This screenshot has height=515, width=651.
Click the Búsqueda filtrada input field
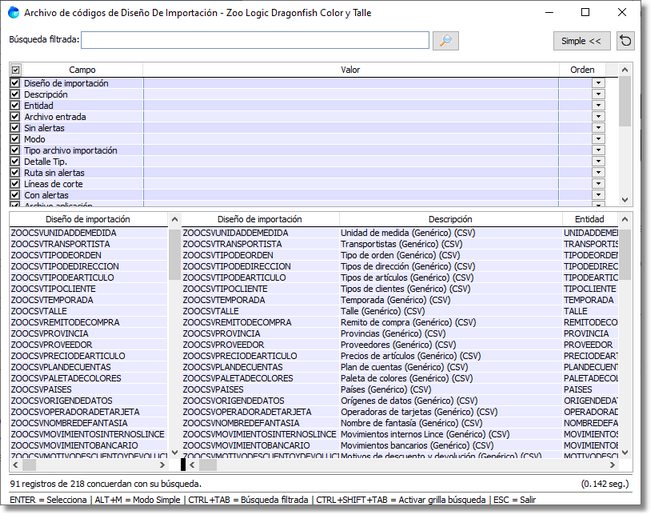click(x=255, y=40)
